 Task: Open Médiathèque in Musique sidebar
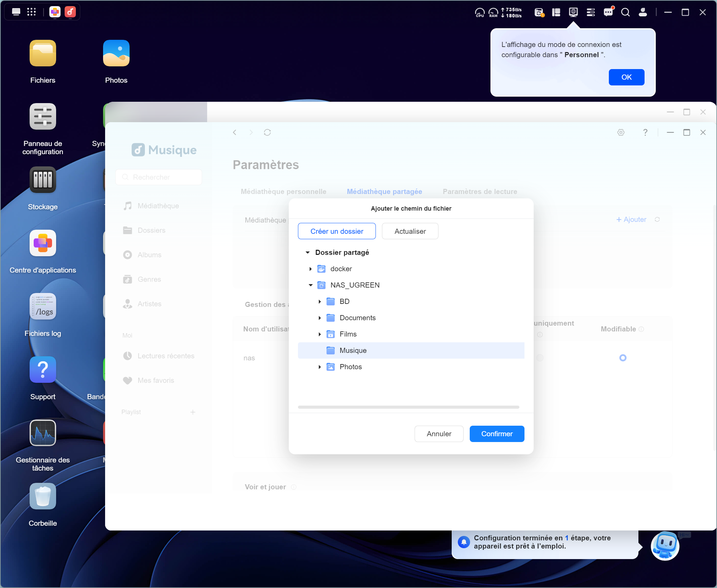[x=159, y=206]
